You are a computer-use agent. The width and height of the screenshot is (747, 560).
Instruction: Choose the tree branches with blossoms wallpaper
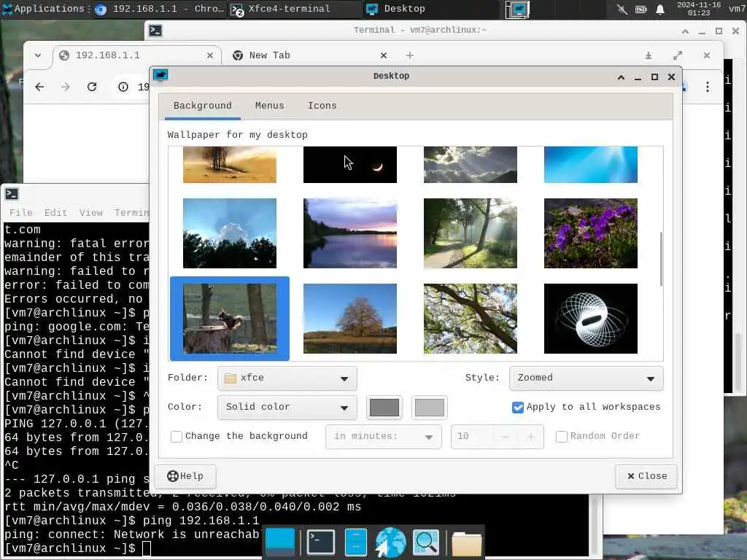tap(471, 319)
